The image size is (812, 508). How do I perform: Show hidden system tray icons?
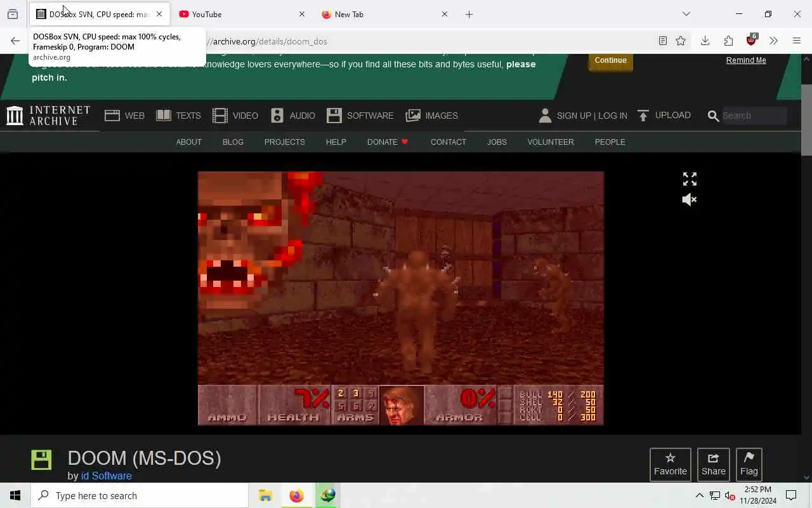tap(699, 495)
